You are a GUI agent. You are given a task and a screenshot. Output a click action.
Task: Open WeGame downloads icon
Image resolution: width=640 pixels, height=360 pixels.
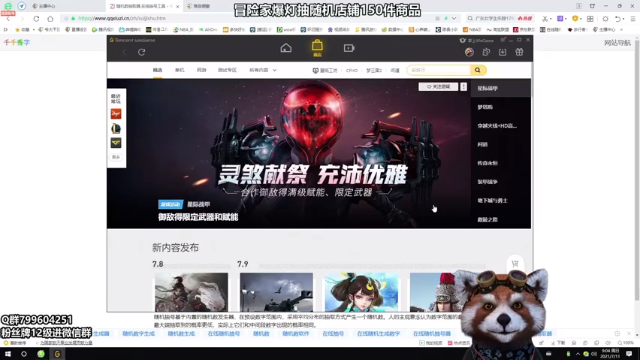pos(502,52)
